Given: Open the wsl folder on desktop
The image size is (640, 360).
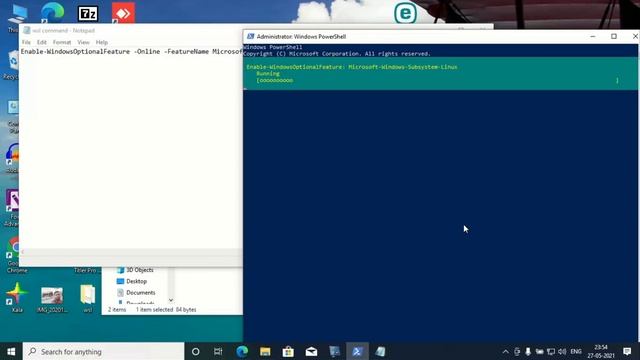Looking at the screenshot, I should coord(87,298).
